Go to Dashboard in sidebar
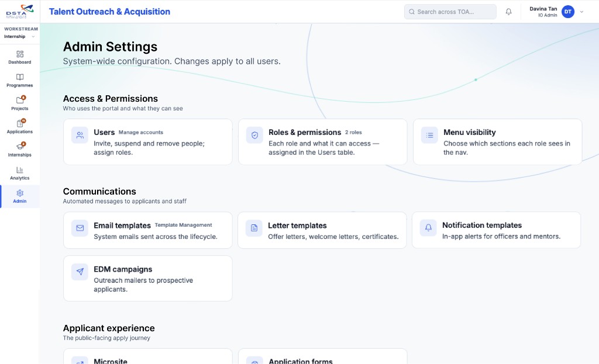Screen dimensions: 599x364 click(x=20, y=57)
